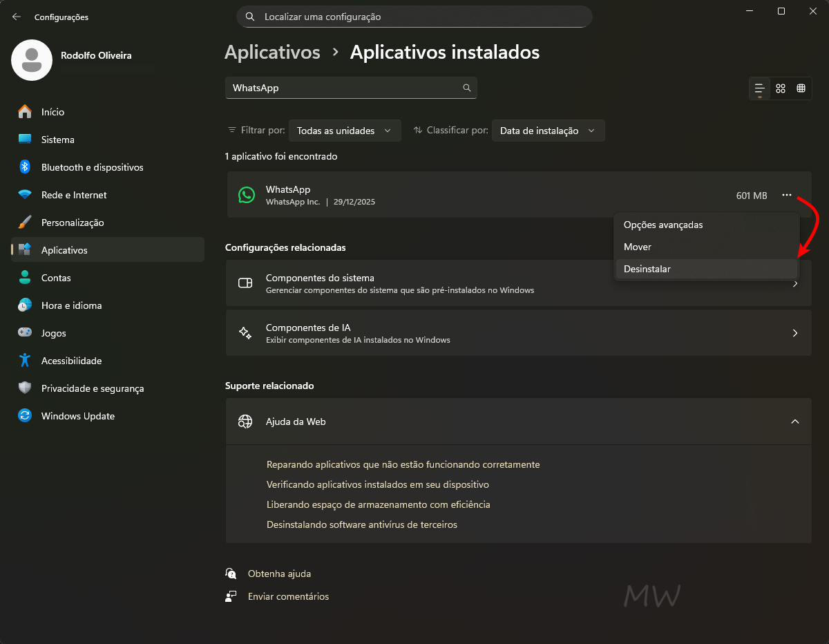The width and height of the screenshot is (829, 644).
Task: Choose Desinstalar in the context menu
Action: click(706, 269)
